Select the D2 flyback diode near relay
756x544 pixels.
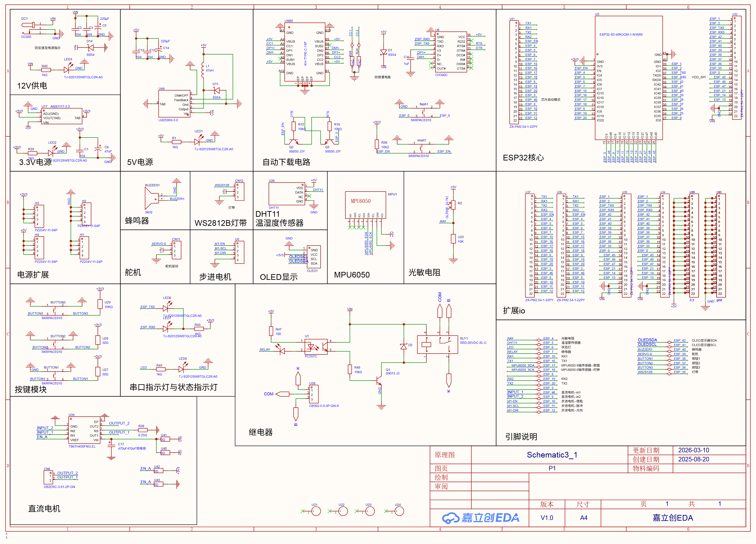click(404, 346)
